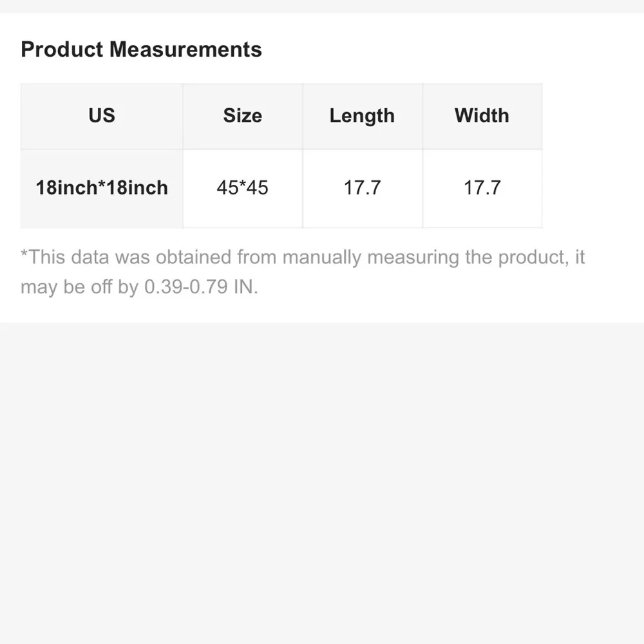Click the words "the product" in the note
The height and width of the screenshot is (644, 644).
(516, 258)
